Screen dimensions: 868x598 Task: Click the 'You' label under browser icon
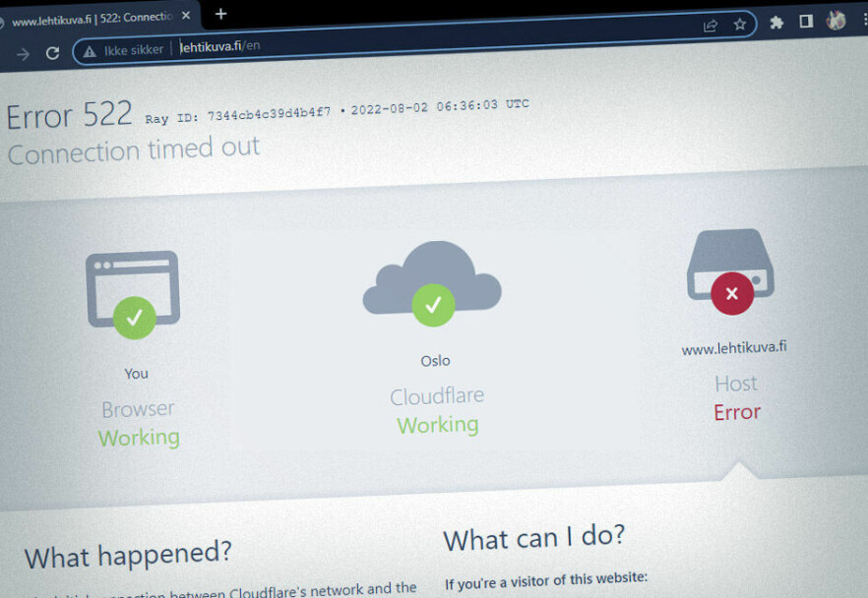(x=136, y=374)
